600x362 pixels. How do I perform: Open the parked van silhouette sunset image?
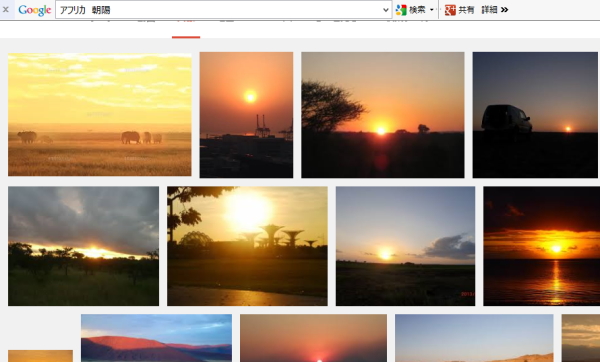point(535,115)
